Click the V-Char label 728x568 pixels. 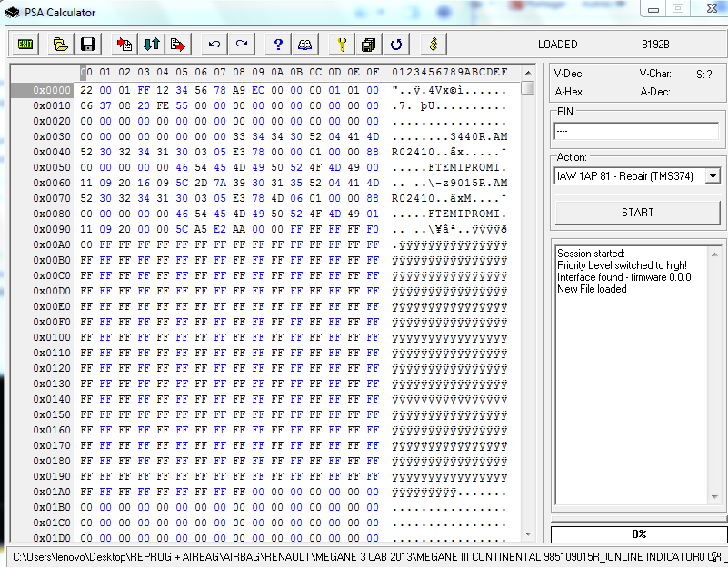click(x=655, y=74)
